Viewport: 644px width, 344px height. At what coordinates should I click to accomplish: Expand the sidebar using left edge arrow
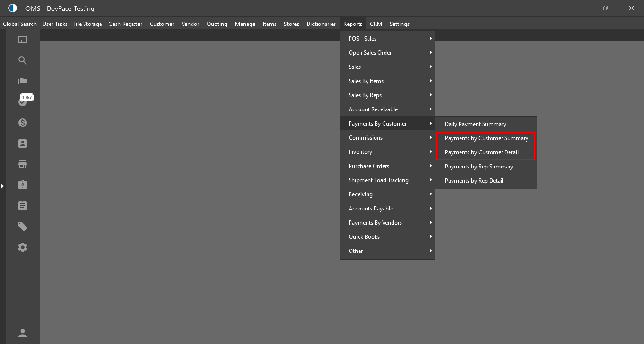[2, 186]
